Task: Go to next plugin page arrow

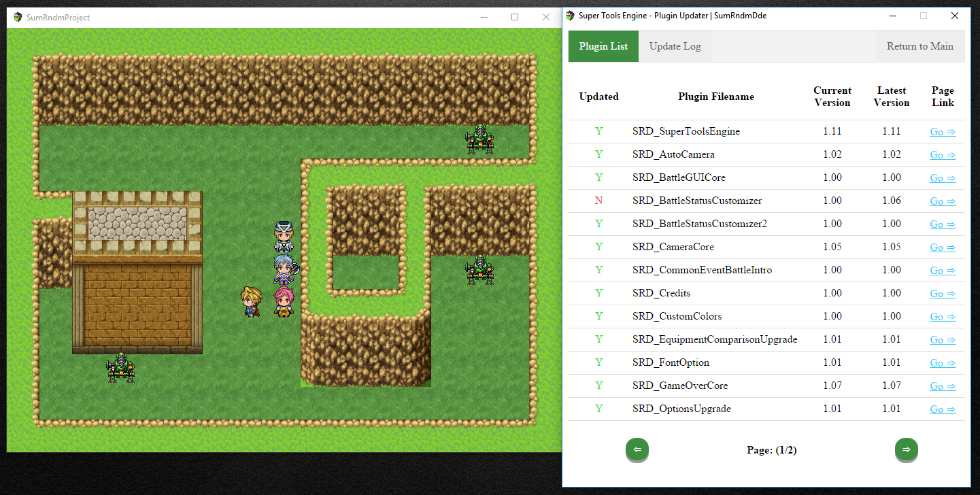Action: point(906,449)
